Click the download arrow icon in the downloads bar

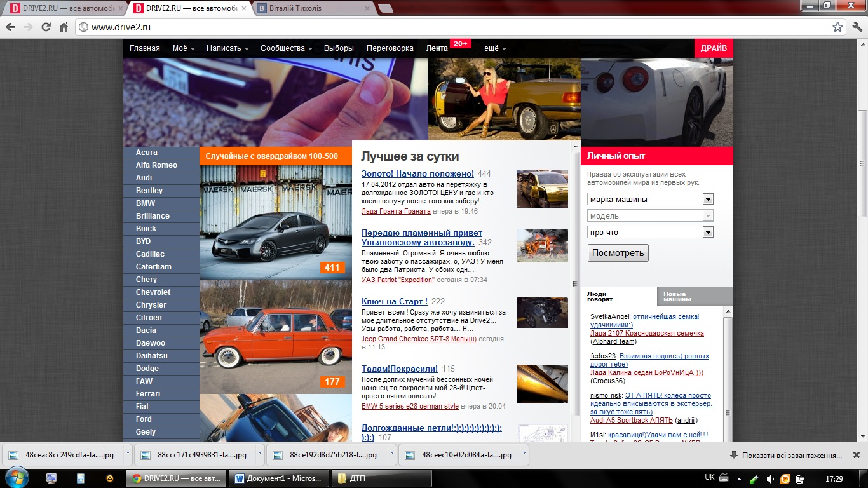point(734,456)
